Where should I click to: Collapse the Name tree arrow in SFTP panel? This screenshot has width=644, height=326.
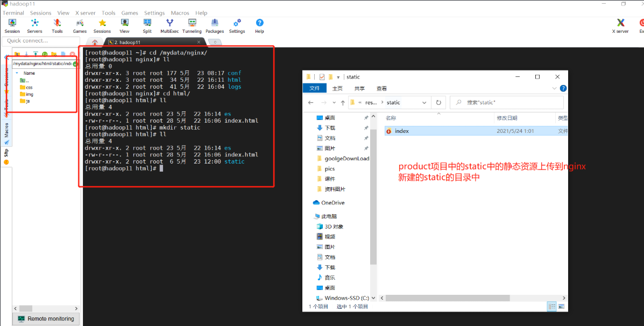click(17, 73)
